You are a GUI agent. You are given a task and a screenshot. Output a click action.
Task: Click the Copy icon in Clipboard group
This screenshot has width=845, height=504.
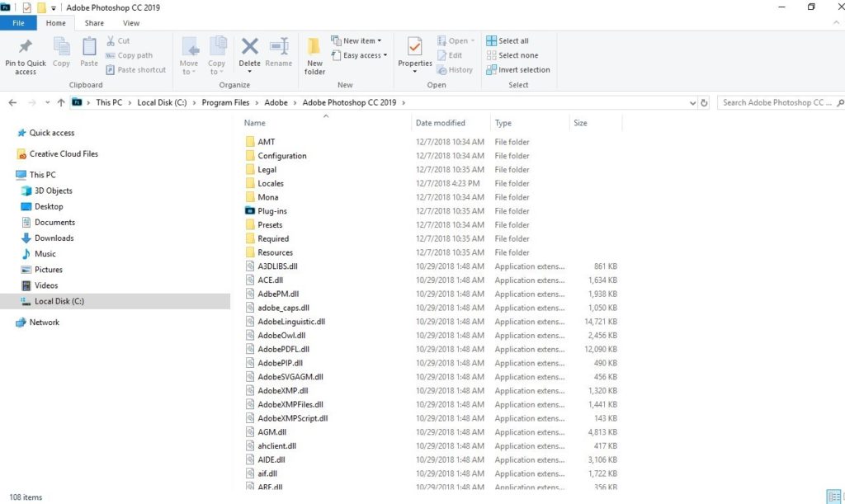click(x=61, y=48)
